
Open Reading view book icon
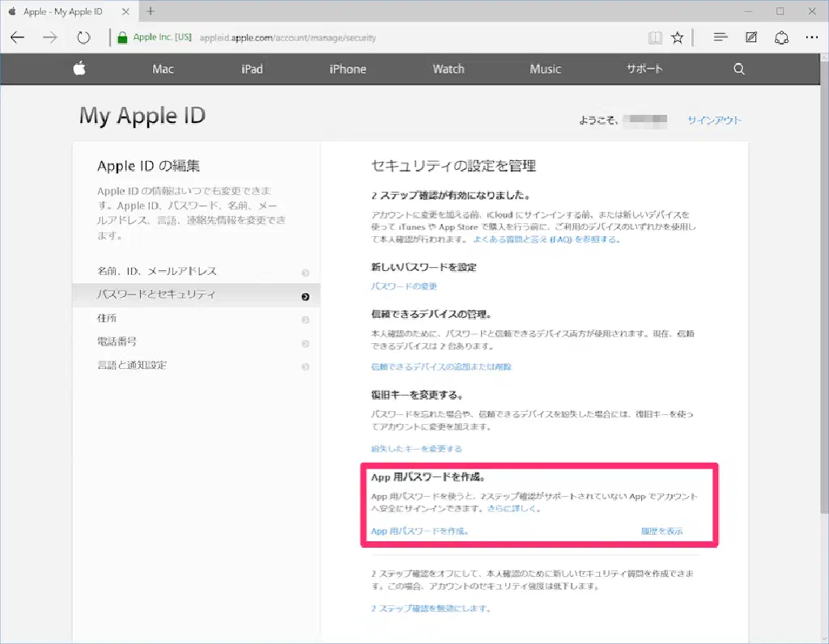tap(654, 37)
